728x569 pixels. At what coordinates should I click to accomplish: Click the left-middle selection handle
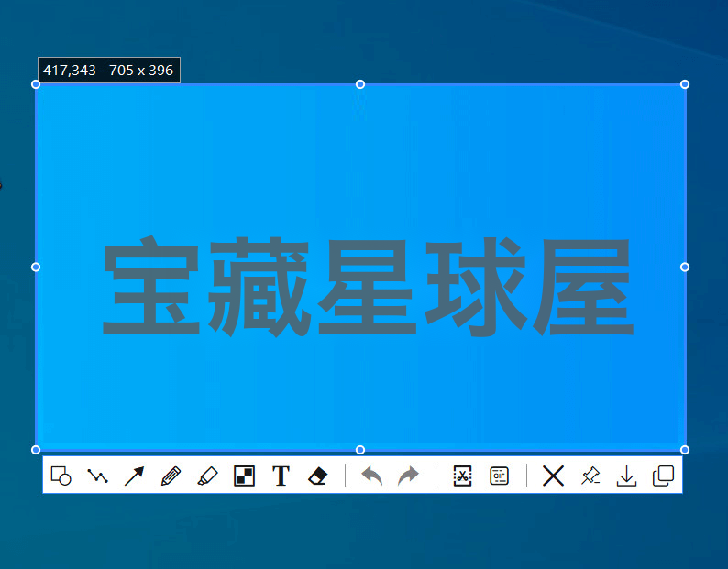coord(36,267)
